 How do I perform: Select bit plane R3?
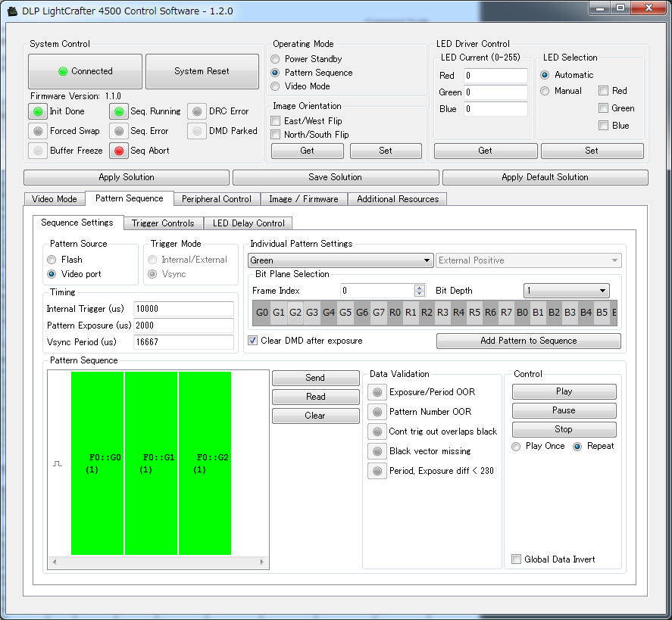pos(442,313)
